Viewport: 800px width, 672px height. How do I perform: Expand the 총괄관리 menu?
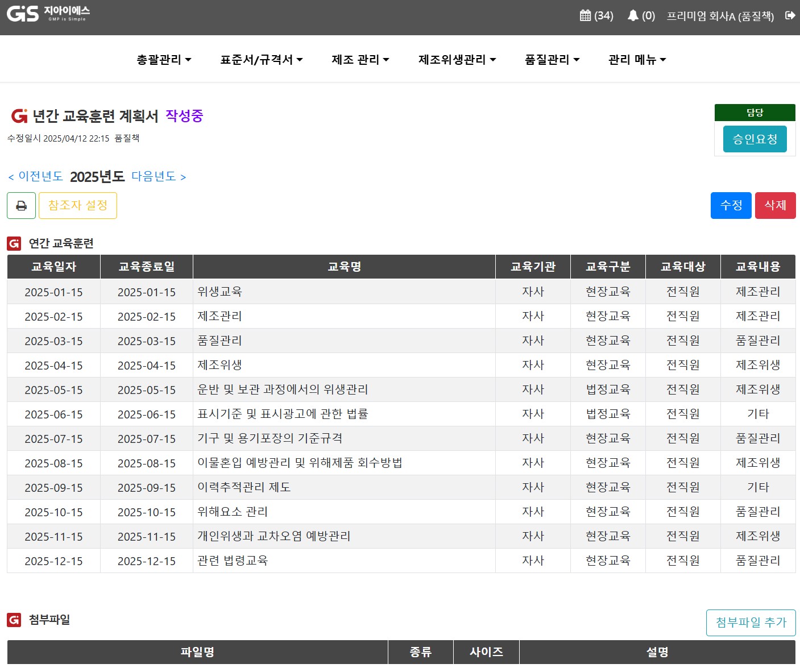pyautogui.click(x=164, y=60)
